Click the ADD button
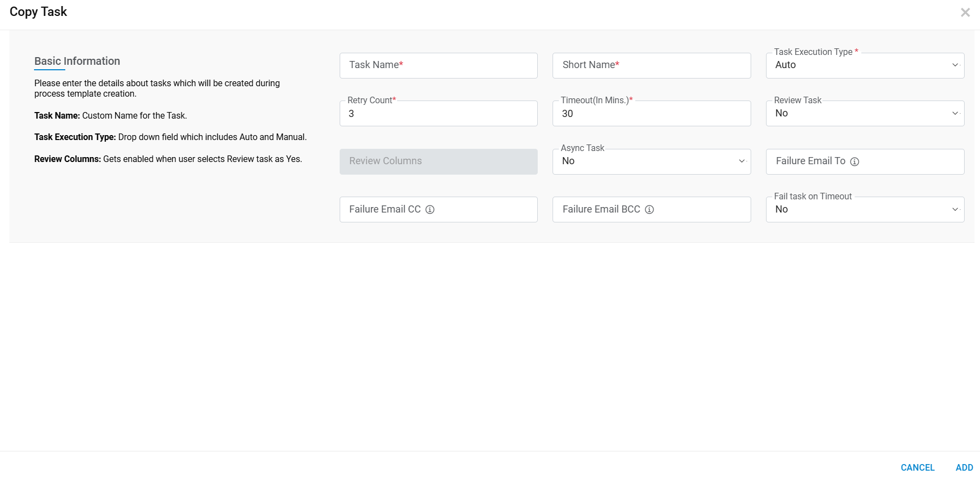Image resolution: width=980 pixels, height=480 pixels. pos(964,467)
